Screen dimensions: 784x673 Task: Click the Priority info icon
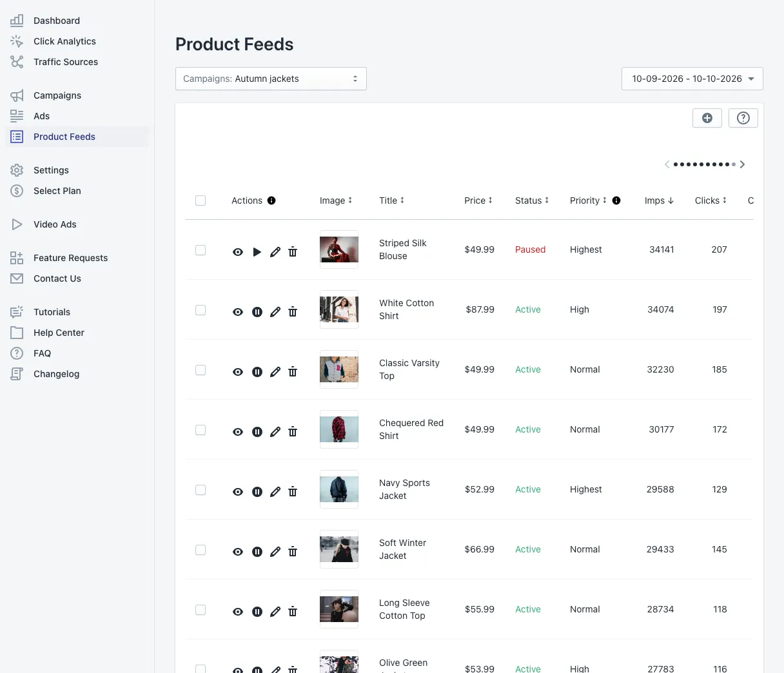coord(616,200)
